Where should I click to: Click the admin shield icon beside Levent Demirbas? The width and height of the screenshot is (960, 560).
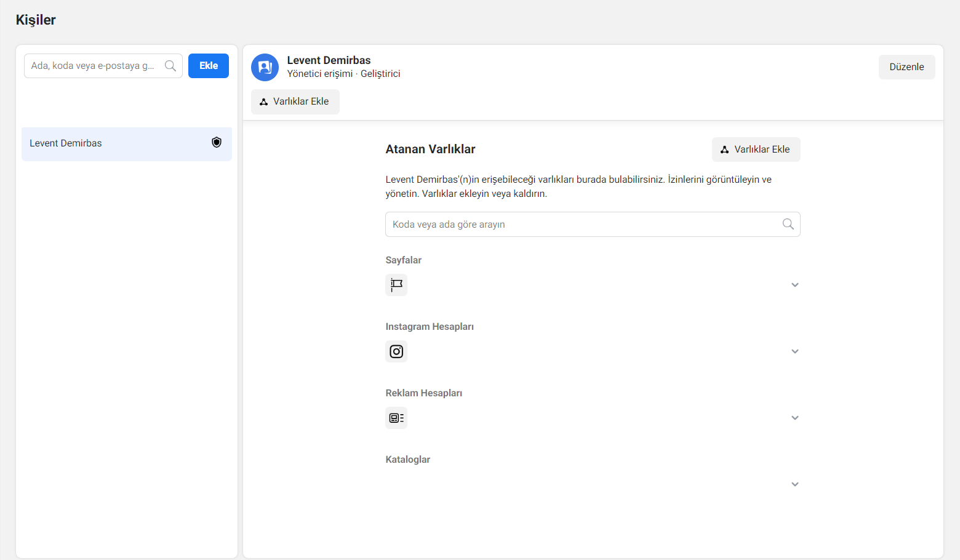coord(217,143)
